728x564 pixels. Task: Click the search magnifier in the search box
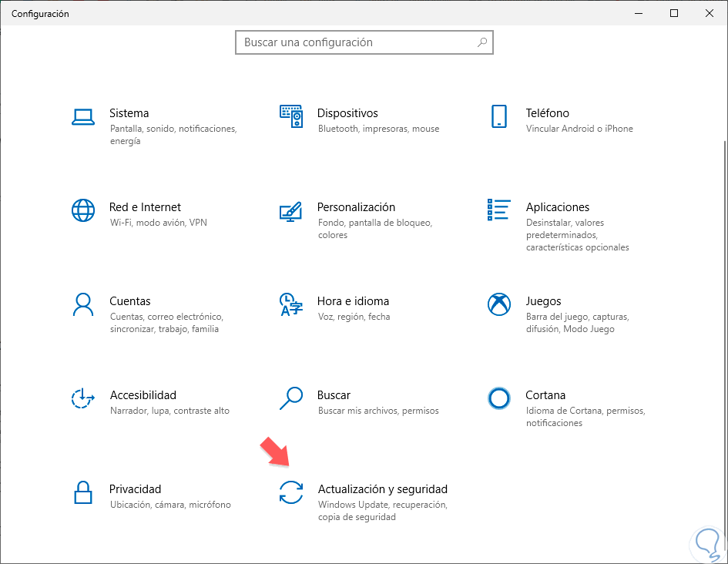click(x=482, y=42)
